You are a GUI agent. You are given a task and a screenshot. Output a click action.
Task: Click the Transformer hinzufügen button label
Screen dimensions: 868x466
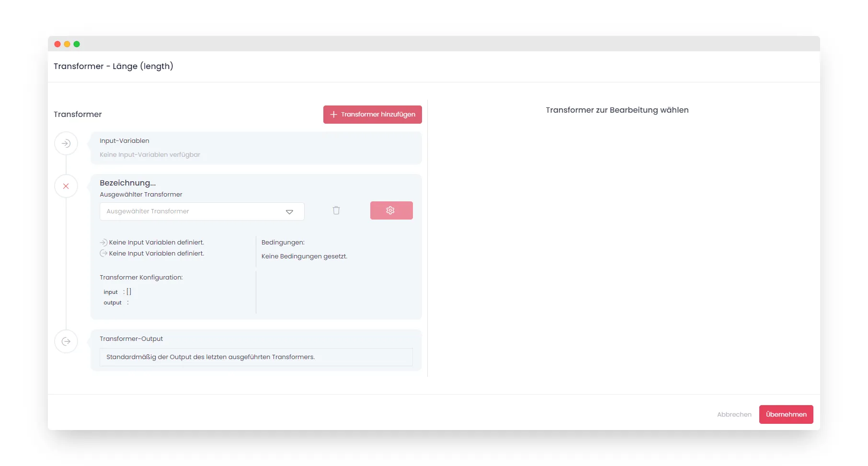coord(378,115)
